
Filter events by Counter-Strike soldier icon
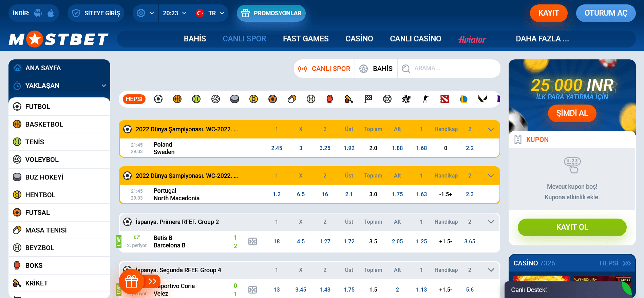pos(425,99)
